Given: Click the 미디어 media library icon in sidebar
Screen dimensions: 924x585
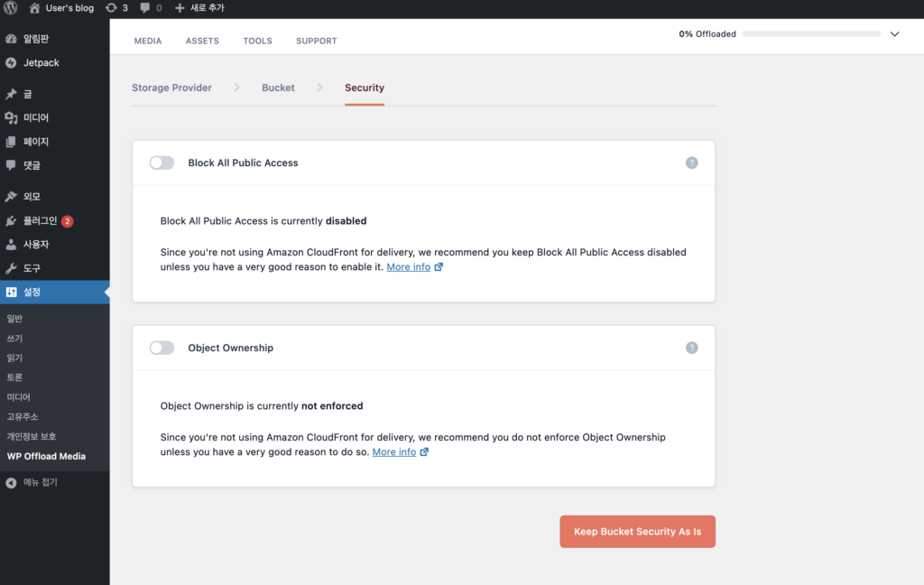Looking at the screenshot, I should [11, 118].
